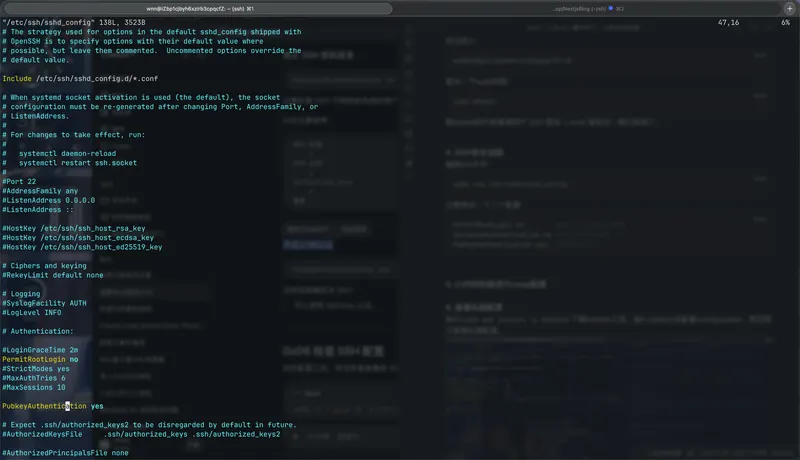Click the For changes to take effect line
The width and height of the screenshot is (800, 460).
74,135
